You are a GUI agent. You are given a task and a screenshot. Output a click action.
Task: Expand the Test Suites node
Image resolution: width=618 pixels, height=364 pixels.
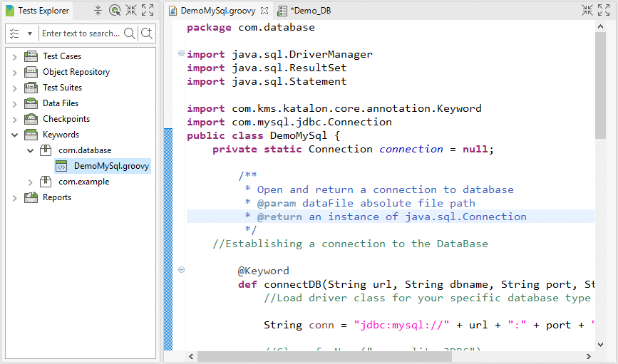click(x=14, y=88)
